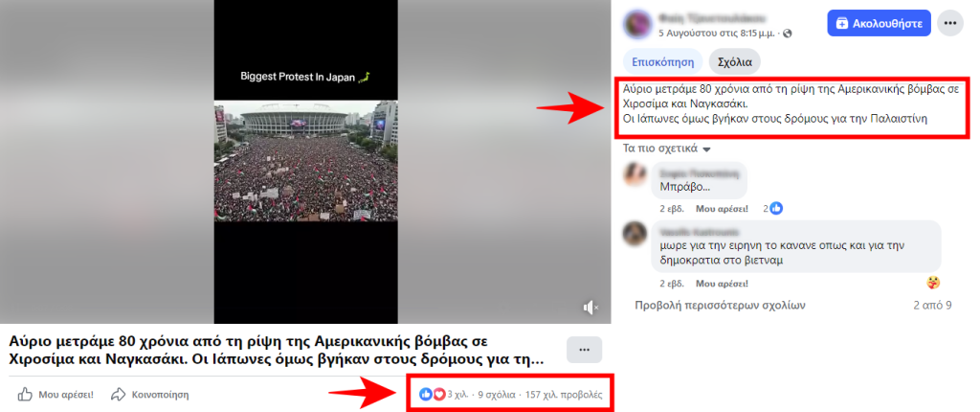Screen dimensions: 980x412
Task: Click the Biggest Protest In Japan video
Action: point(305,162)
